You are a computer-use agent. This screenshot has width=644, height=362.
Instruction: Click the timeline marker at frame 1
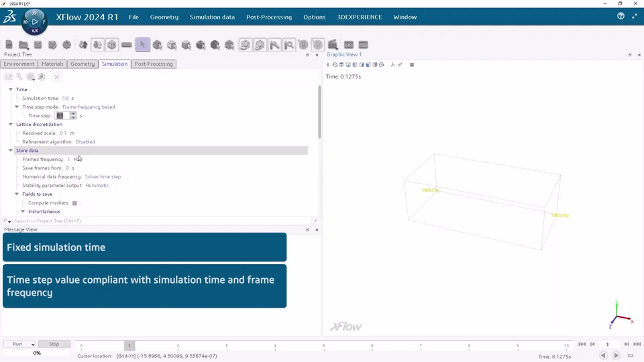[x=129, y=346]
